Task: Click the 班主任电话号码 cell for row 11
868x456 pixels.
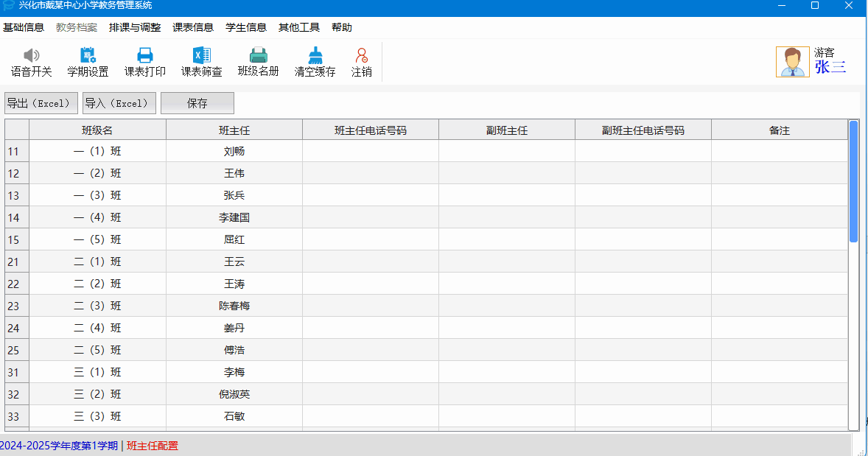Action: [370, 151]
